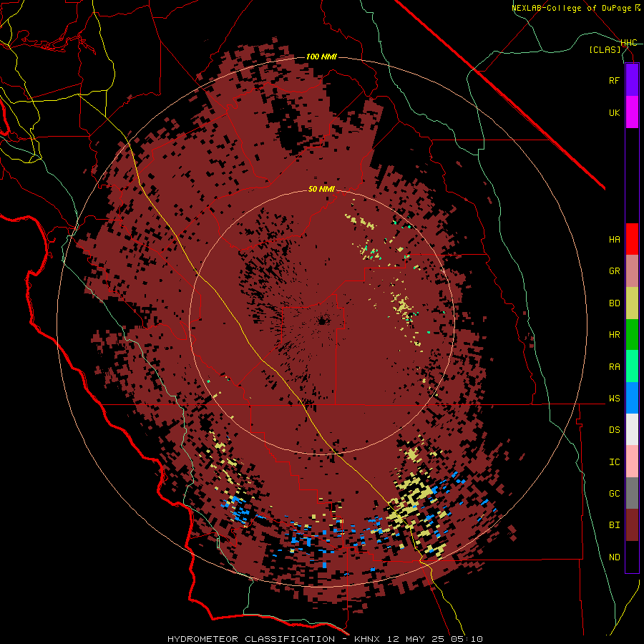The height and width of the screenshot is (644, 644).
Task: Click the GR legend label
Action: (x=614, y=271)
